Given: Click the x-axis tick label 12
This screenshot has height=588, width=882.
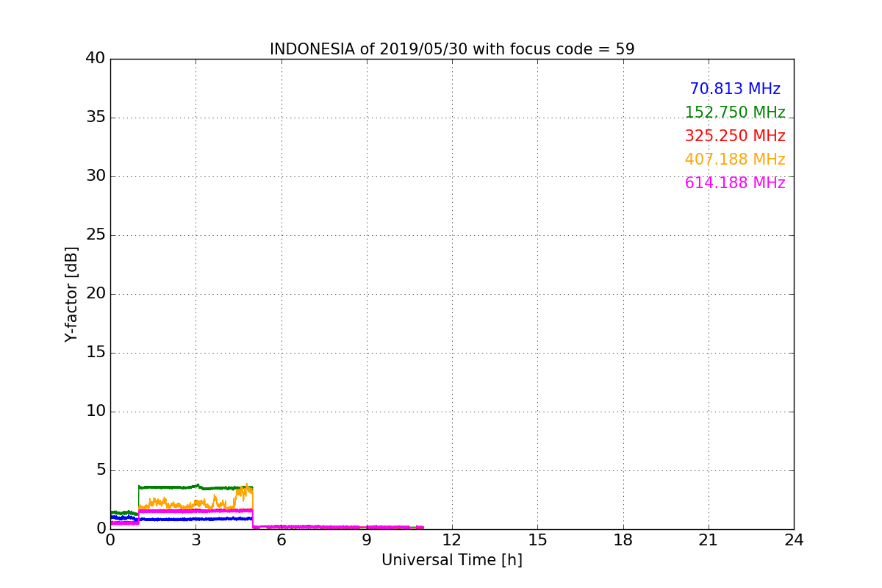Looking at the screenshot, I should pyautogui.click(x=452, y=540).
